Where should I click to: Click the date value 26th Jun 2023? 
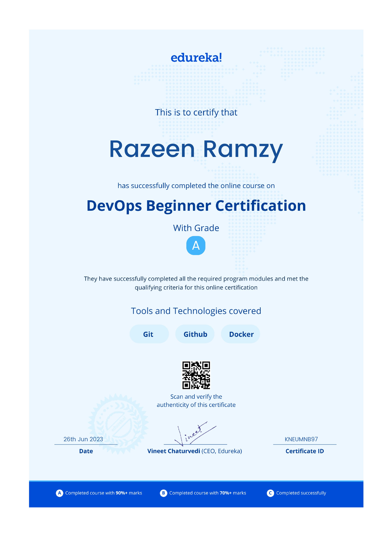(x=83, y=439)
